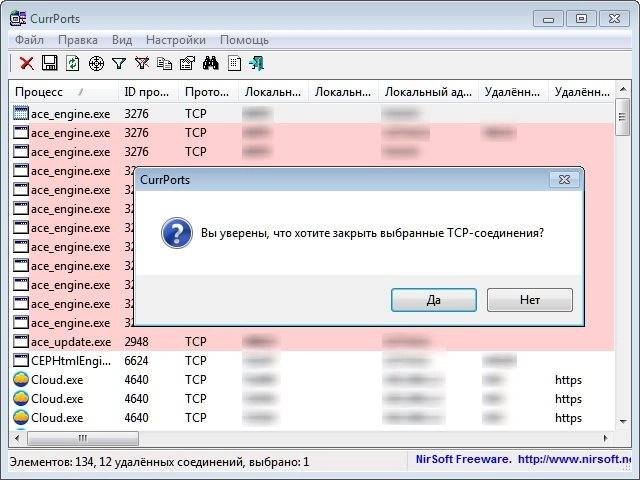The height and width of the screenshot is (480, 640).
Task: Maximize the CurrPorts main window
Action: click(x=581, y=19)
